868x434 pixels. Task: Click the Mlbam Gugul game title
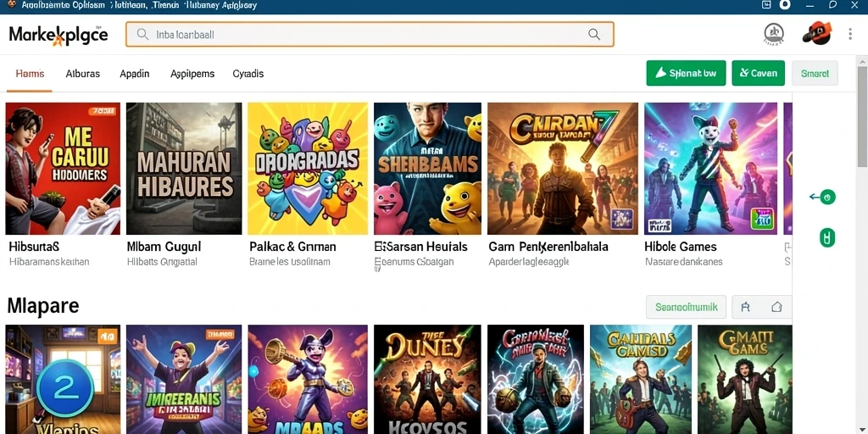(164, 247)
